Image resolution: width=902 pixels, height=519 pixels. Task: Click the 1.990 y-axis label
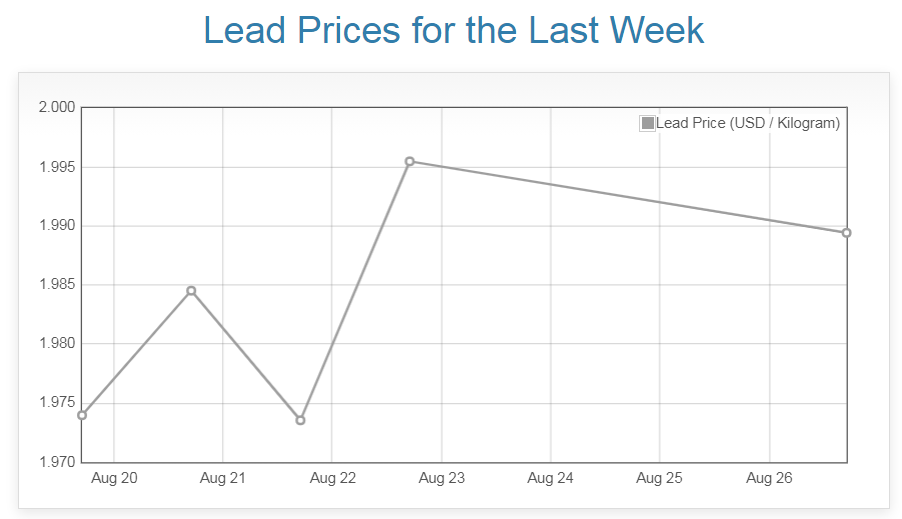point(56,226)
